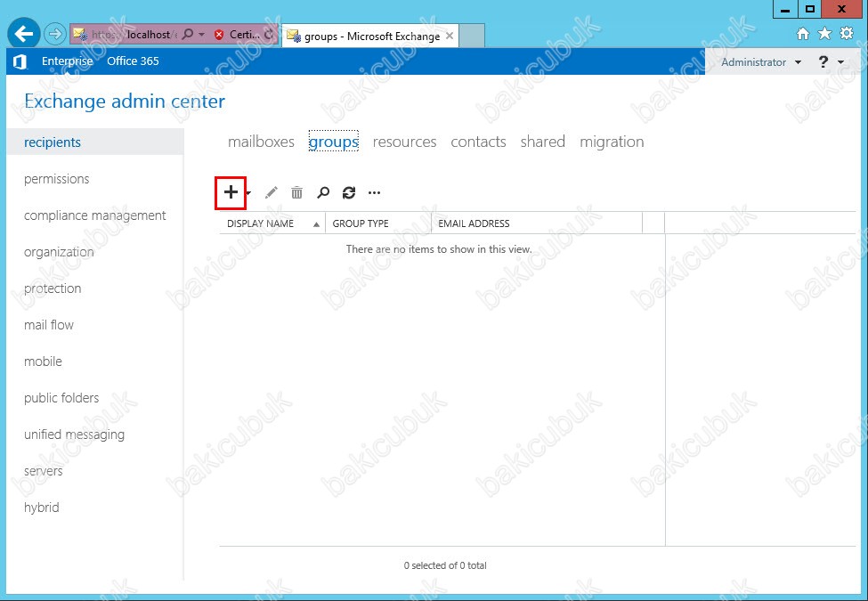The width and height of the screenshot is (868, 601).
Task: Open browser favorites star icon
Action: click(x=824, y=34)
